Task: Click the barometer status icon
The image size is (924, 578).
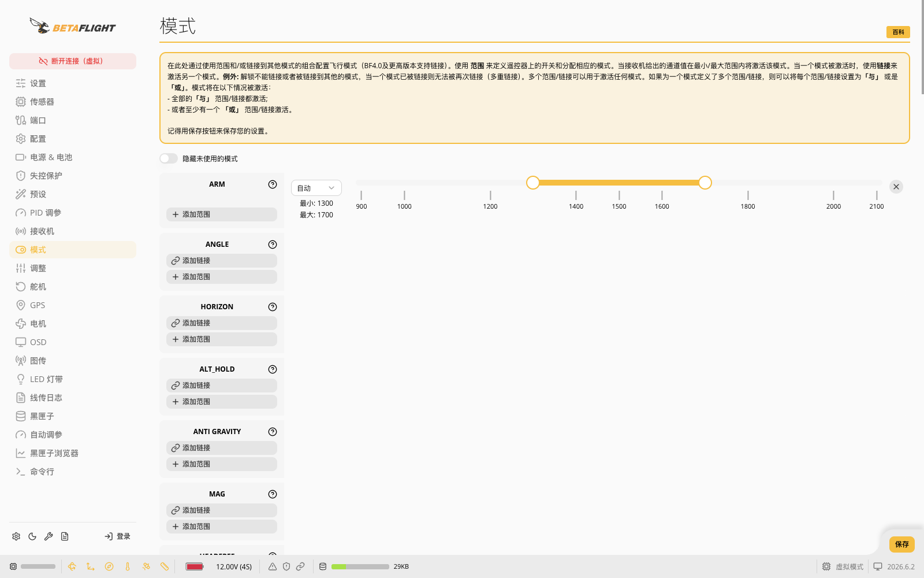Action: (128, 566)
